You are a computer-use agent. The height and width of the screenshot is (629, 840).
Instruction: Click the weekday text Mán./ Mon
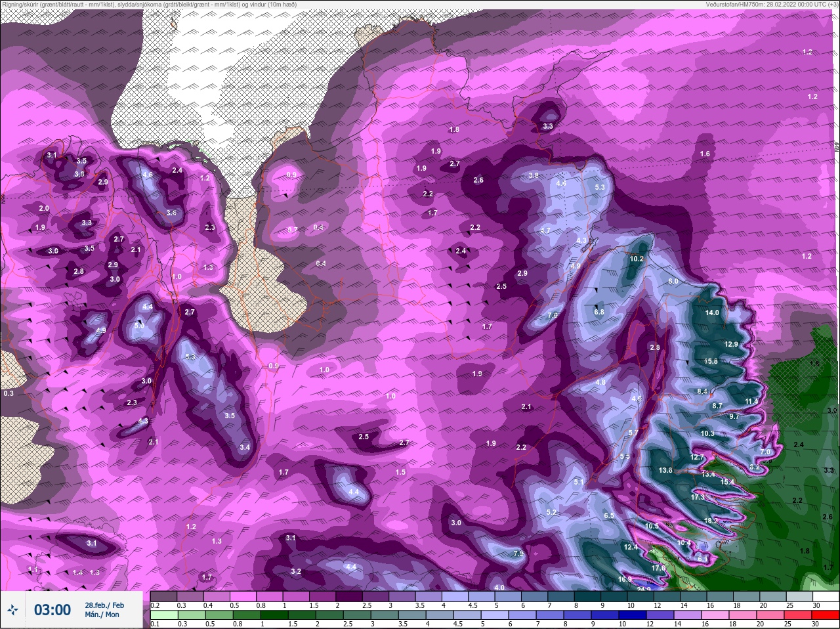click(x=102, y=615)
